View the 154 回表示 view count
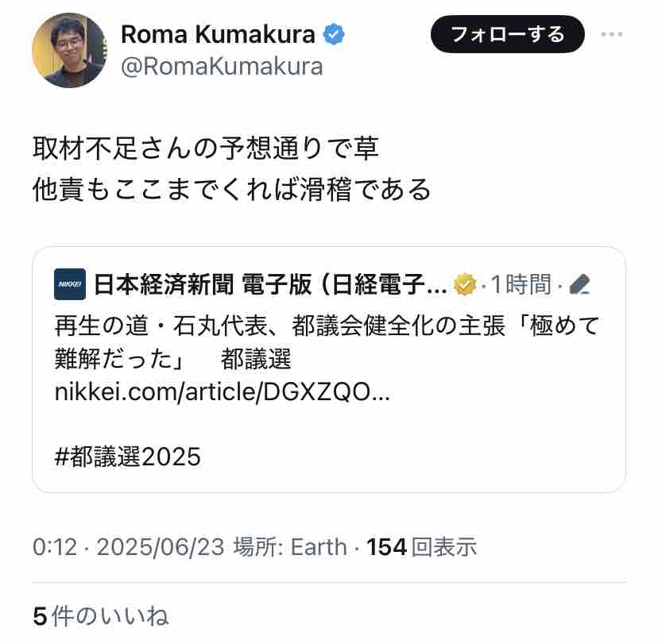 [423, 547]
